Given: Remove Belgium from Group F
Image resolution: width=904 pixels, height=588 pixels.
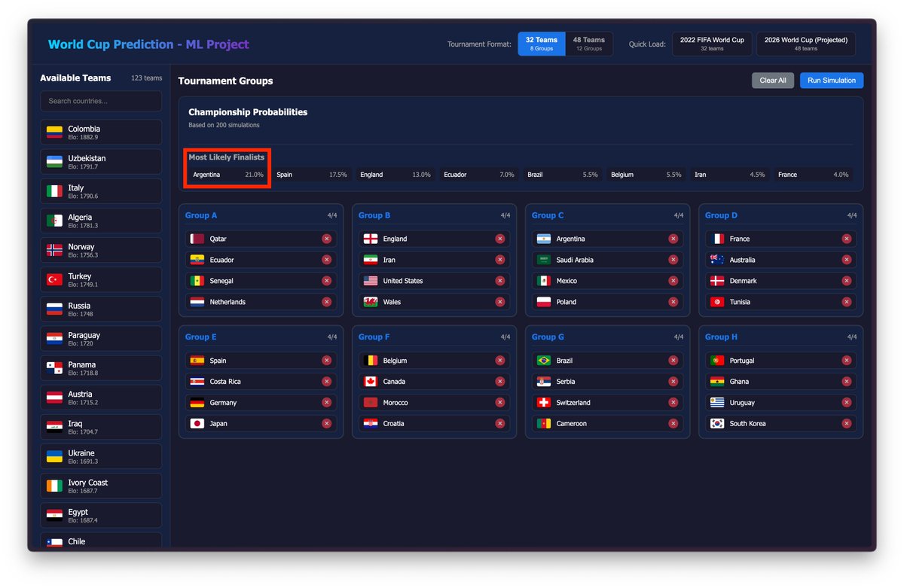Looking at the screenshot, I should [499, 361].
